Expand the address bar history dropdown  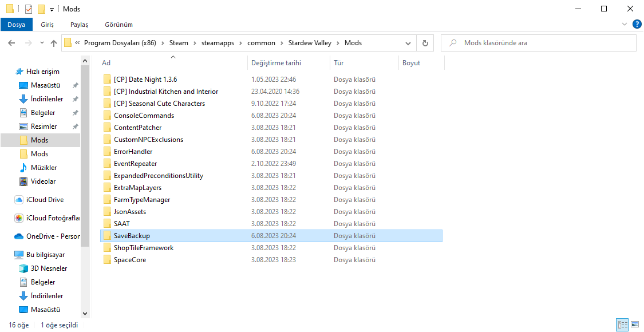click(x=408, y=43)
